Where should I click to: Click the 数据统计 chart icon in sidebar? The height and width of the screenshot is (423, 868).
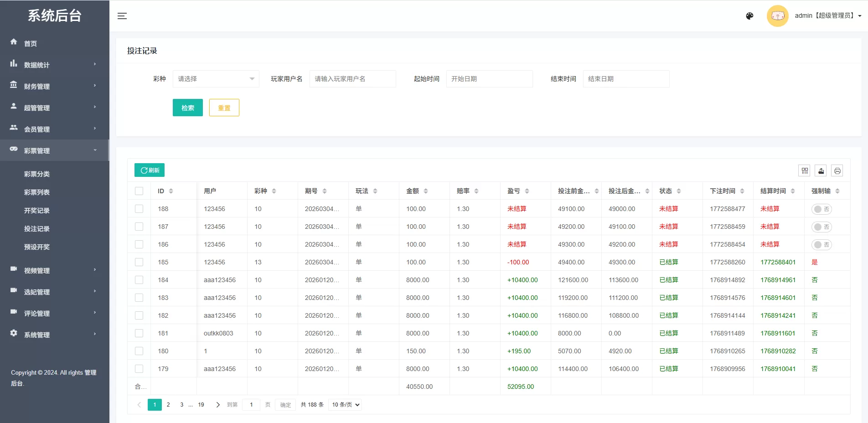click(x=14, y=64)
